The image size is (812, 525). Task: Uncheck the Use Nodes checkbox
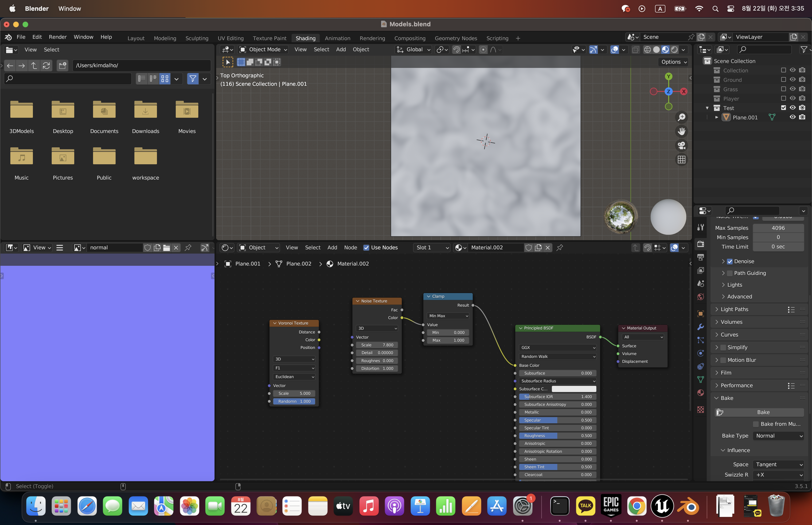tap(366, 247)
